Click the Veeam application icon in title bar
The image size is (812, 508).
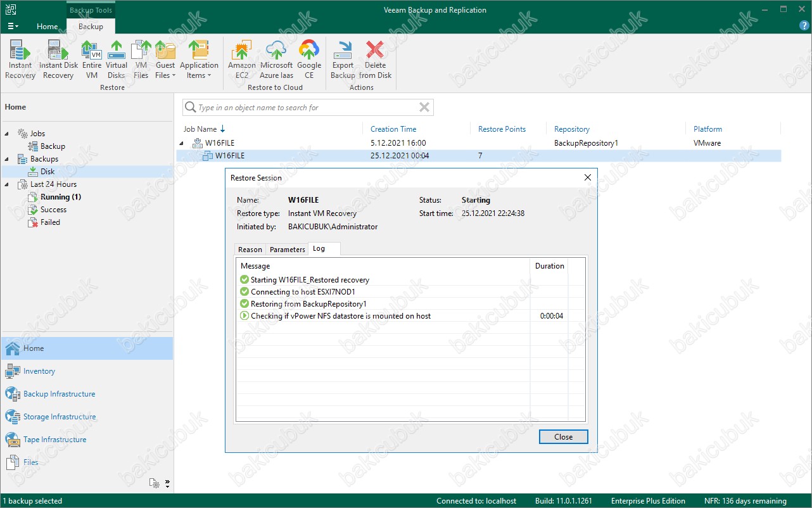coord(12,10)
